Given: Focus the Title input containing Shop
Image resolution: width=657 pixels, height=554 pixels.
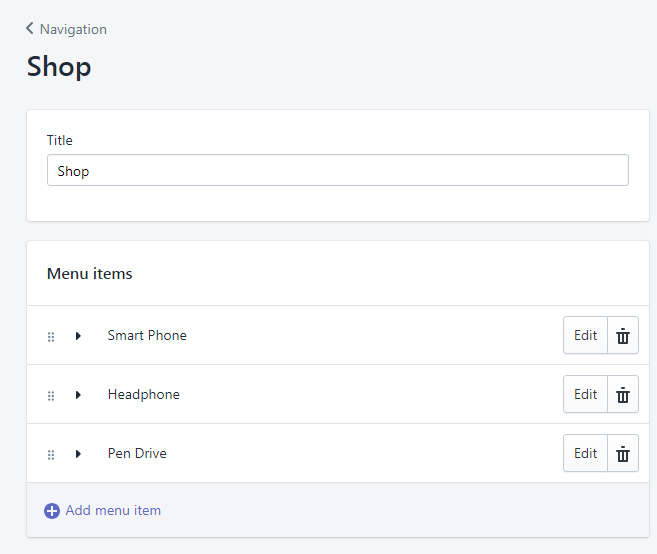Looking at the screenshot, I should 338,170.
